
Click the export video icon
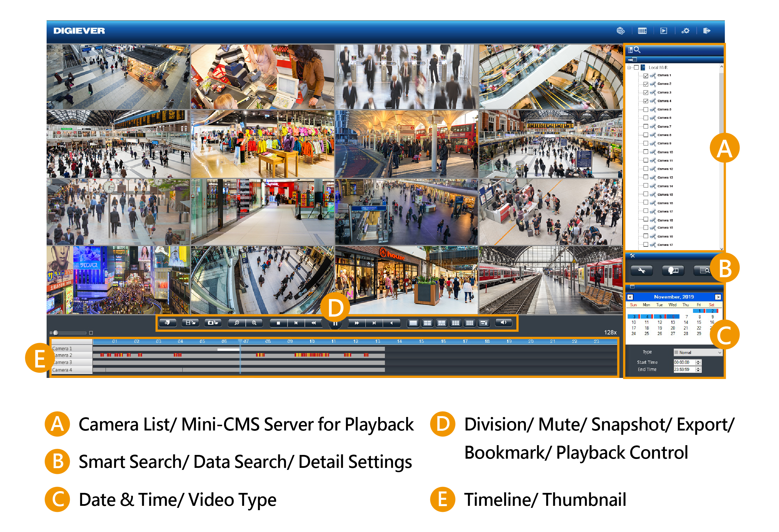click(x=190, y=323)
